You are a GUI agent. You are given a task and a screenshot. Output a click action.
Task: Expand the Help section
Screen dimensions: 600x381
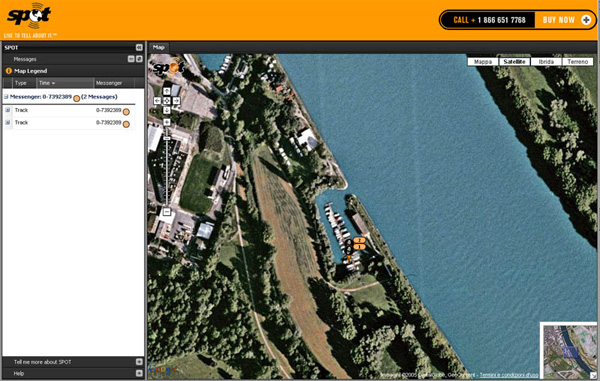tap(139, 373)
